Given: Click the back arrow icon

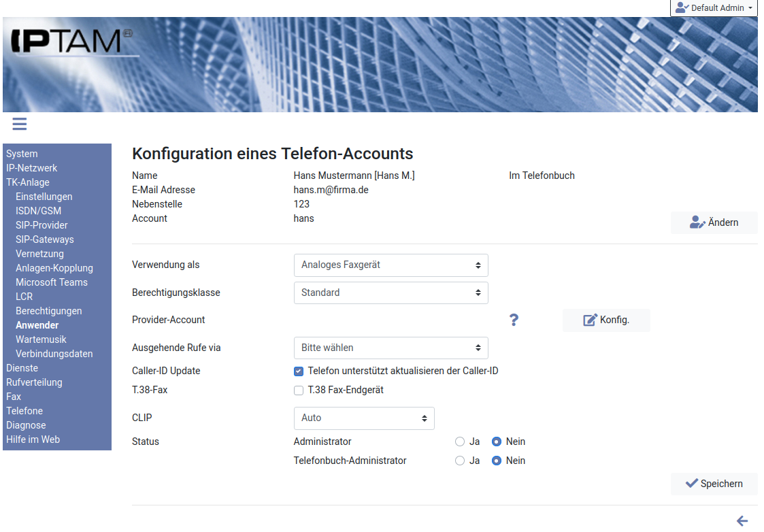Looking at the screenshot, I should point(742,521).
